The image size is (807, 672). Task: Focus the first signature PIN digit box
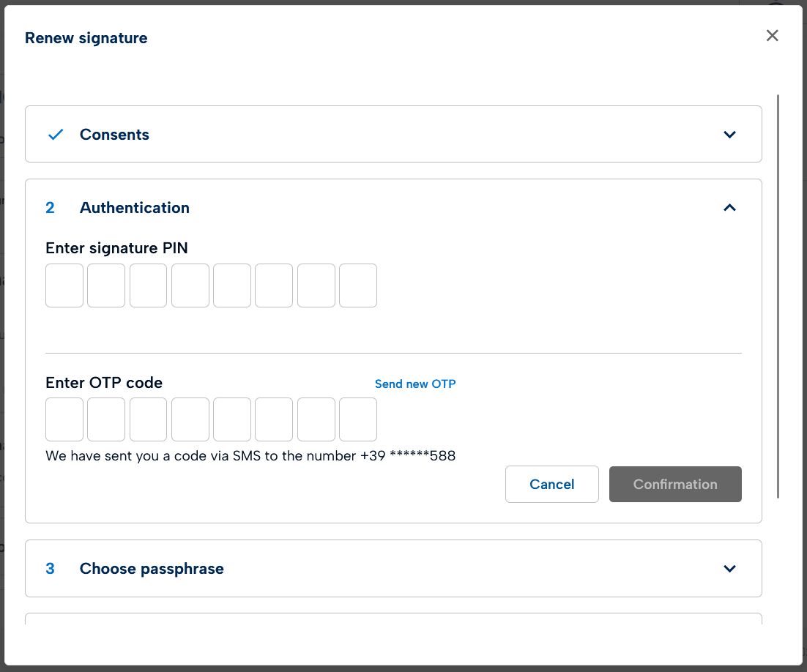[x=64, y=285]
